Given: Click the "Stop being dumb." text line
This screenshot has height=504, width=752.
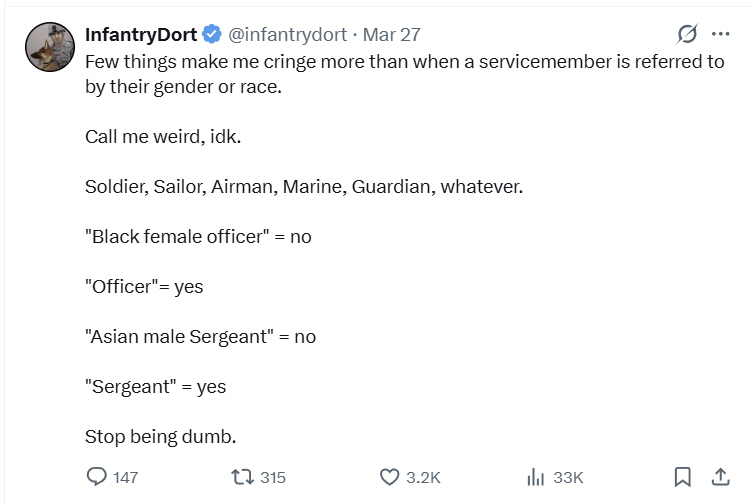Looking at the screenshot, I should click(160, 436).
